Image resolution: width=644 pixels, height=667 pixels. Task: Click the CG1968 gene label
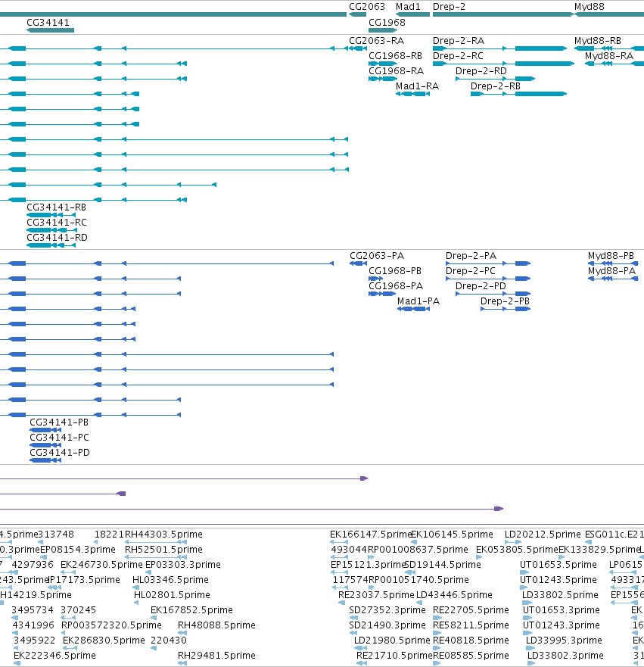pos(387,23)
